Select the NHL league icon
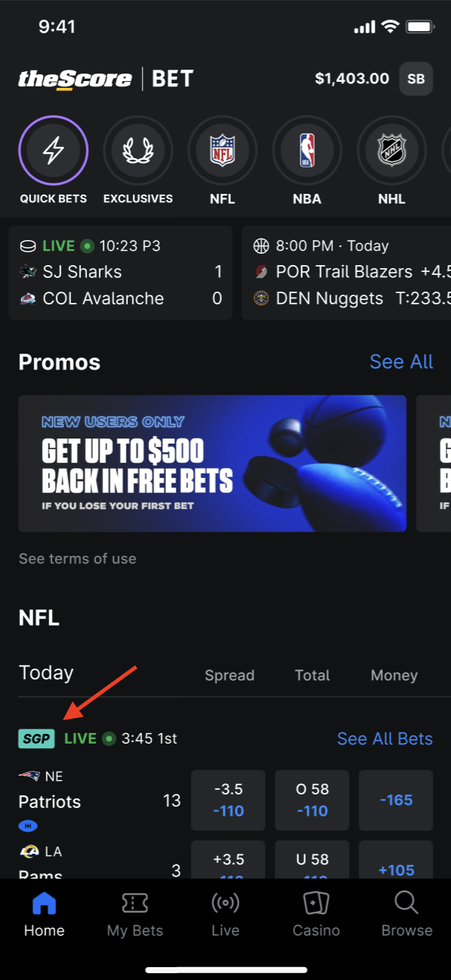 point(392,151)
